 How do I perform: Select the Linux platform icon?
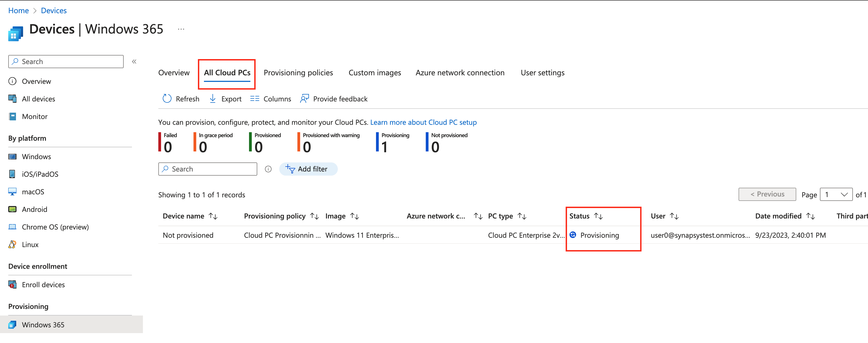[12, 244]
